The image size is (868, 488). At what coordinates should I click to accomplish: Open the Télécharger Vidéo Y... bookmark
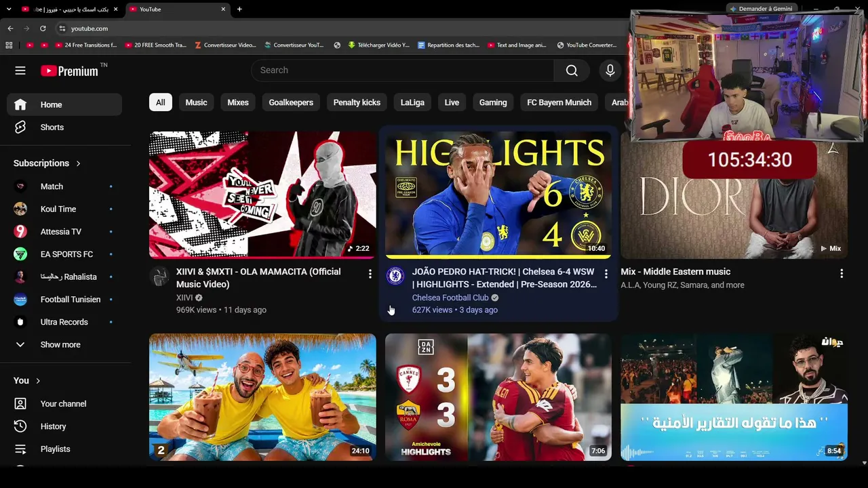coord(378,45)
